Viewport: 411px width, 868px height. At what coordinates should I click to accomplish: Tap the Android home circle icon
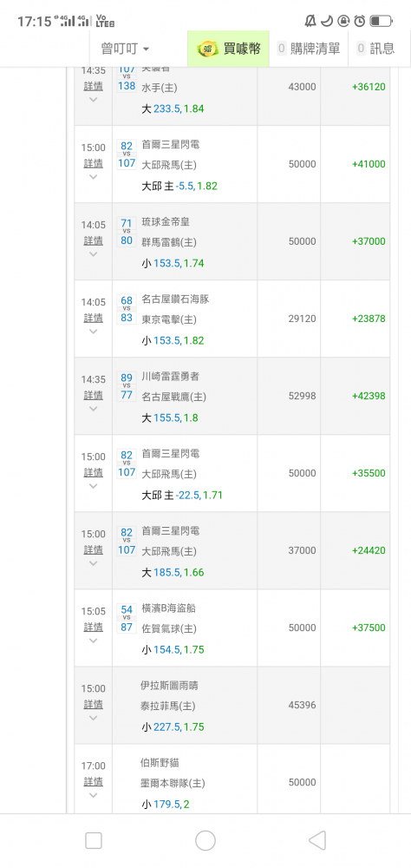[x=205, y=840]
